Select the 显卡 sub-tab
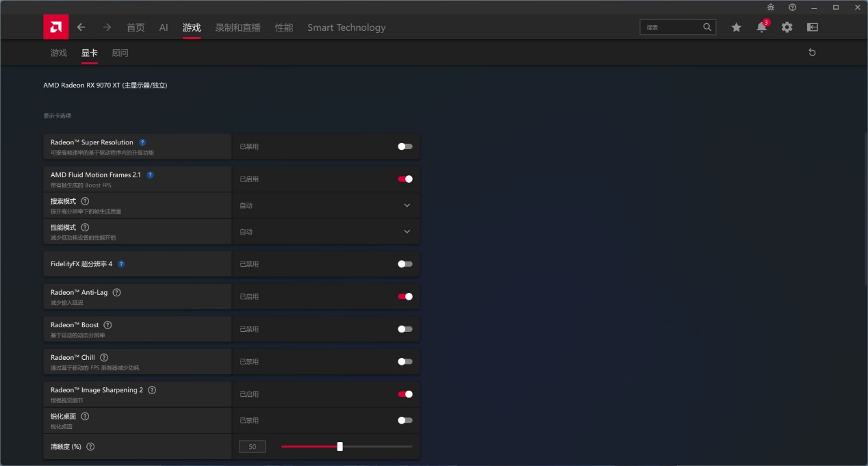Screen dimensions: 868x466 click(89, 53)
